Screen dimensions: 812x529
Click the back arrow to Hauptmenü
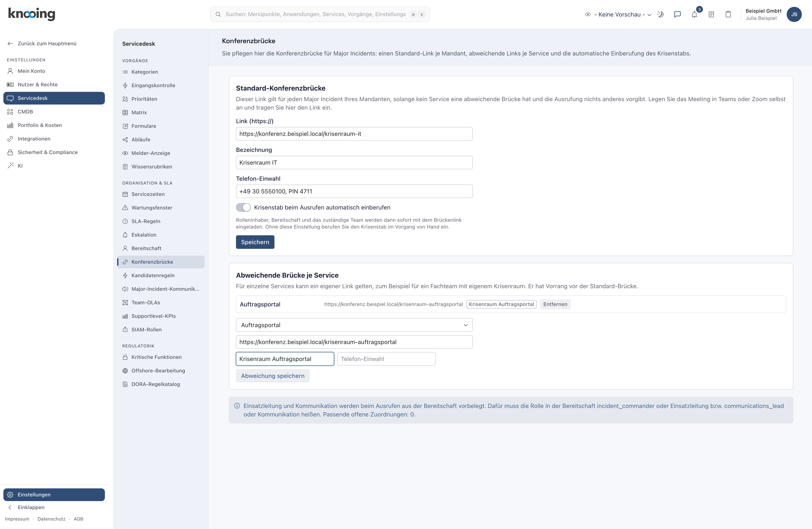(10, 43)
